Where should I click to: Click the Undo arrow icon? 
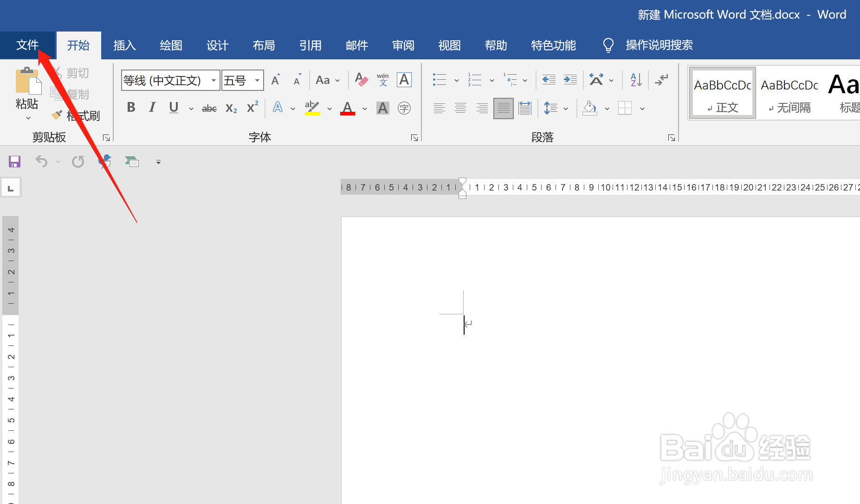[x=41, y=161]
